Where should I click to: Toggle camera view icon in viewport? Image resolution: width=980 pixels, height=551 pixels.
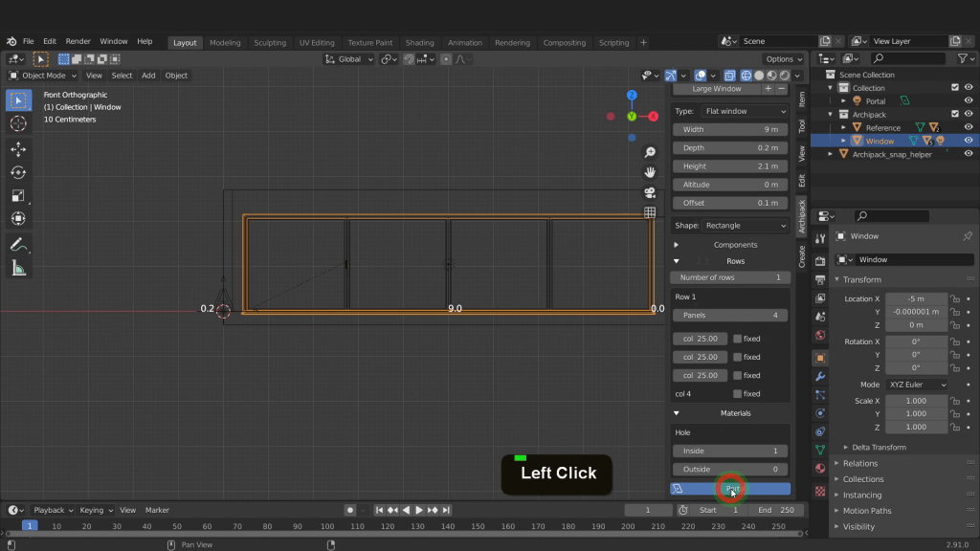tap(650, 192)
